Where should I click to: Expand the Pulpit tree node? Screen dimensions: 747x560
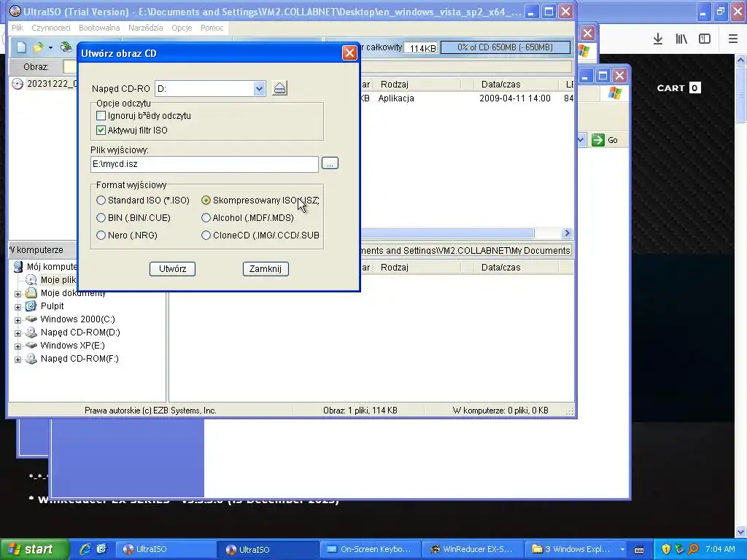point(18,307)
